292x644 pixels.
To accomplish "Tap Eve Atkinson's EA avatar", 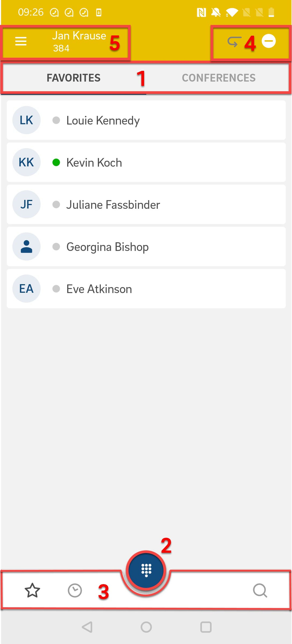I will pos(26,289).
